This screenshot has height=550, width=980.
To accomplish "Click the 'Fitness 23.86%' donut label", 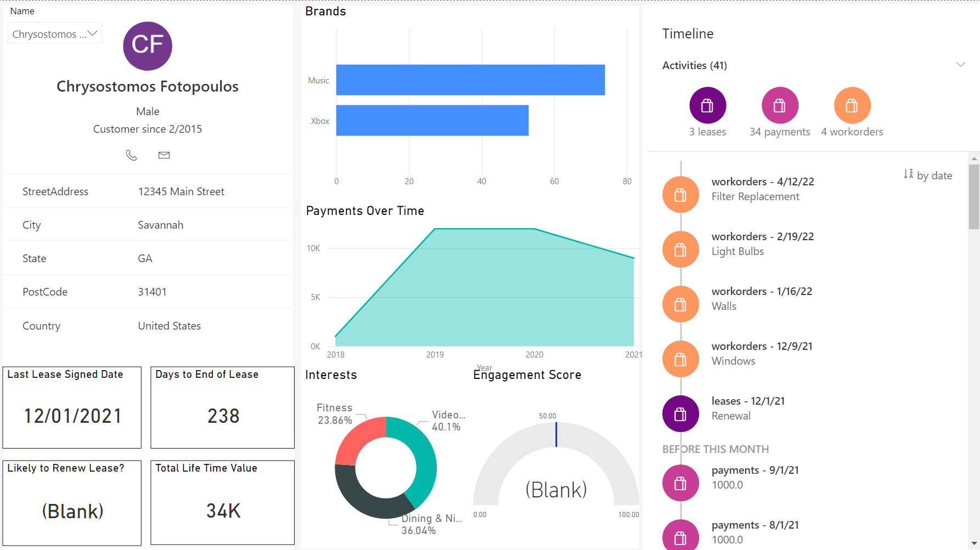I will click(x=335, y=414).
